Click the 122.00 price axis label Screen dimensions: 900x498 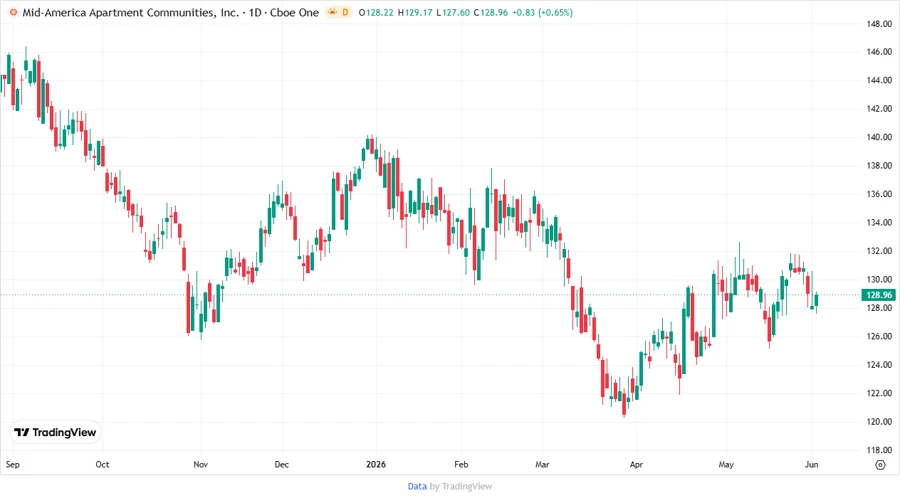click(879, 393)
